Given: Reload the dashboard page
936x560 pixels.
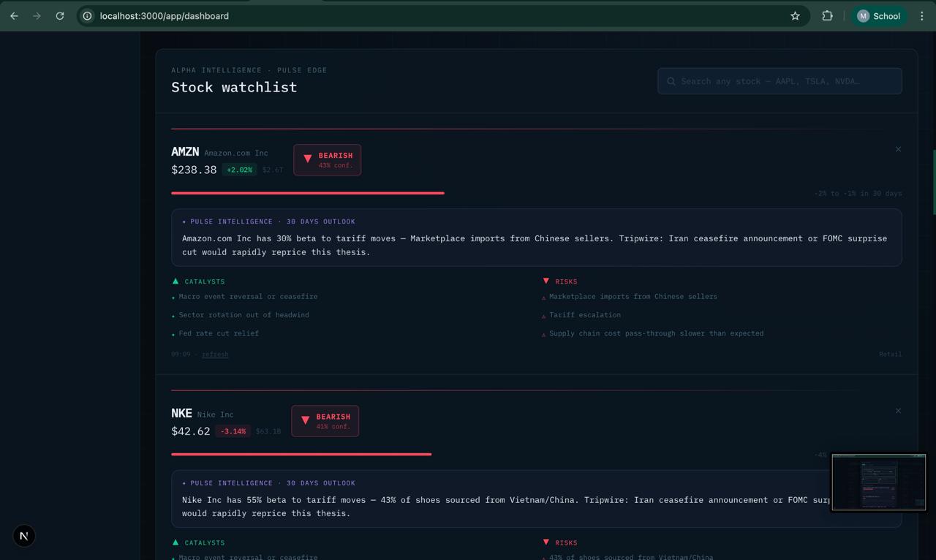Looking at the screenshot, I should tap(60, 15).
